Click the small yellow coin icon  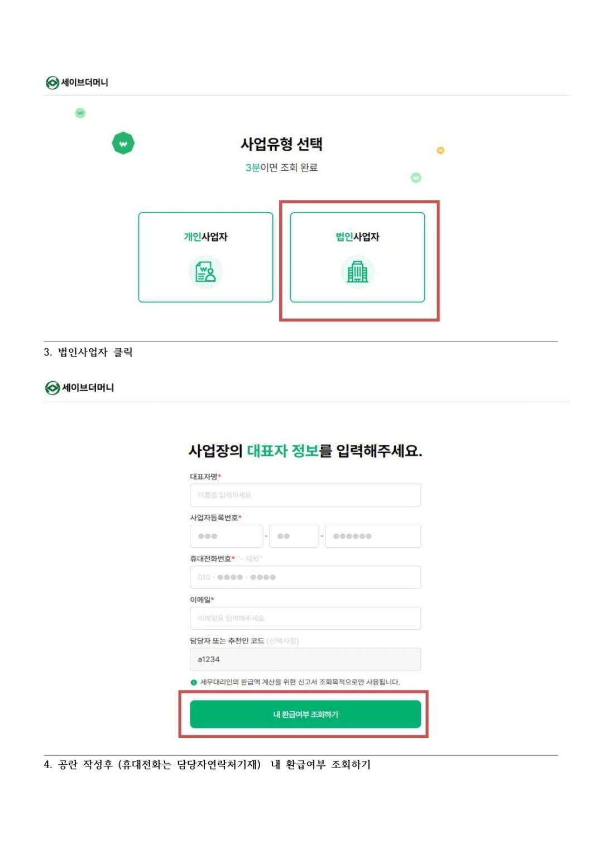point(440,150)
